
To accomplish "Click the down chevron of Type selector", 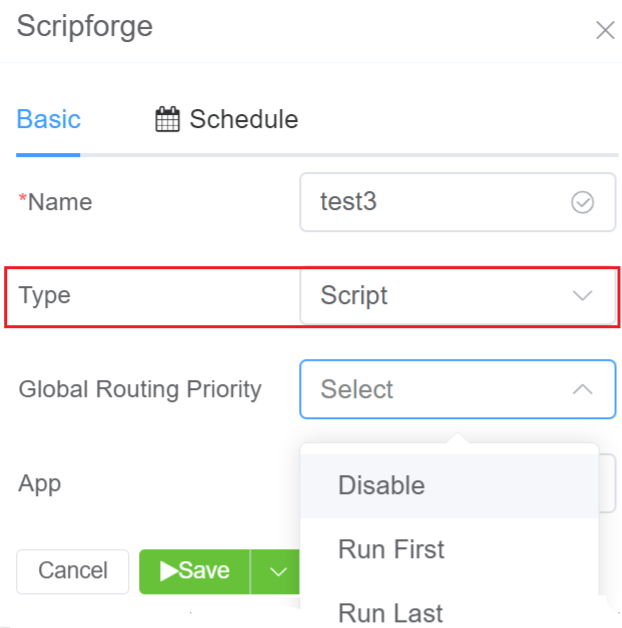I will (582, 296).
